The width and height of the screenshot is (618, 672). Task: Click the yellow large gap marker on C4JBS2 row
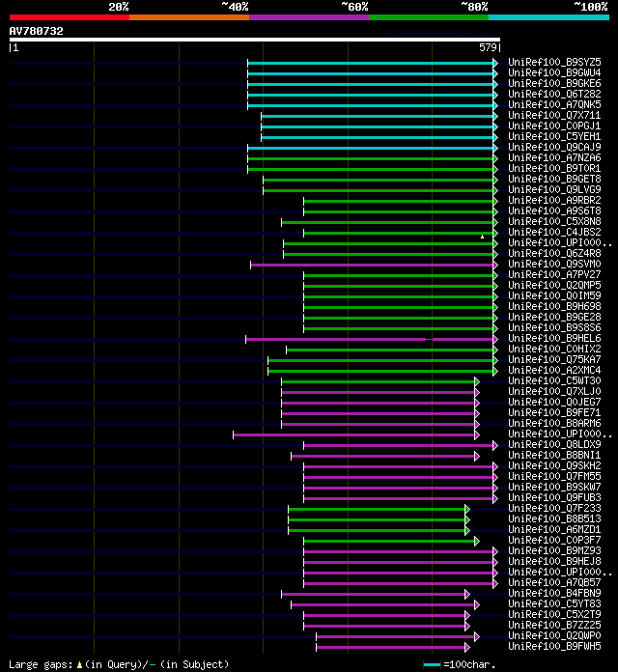482,237
